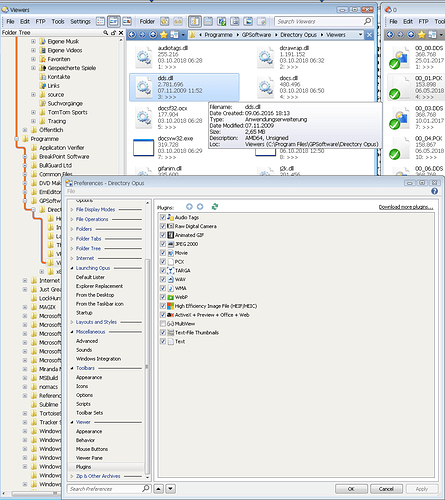Enable the MultiView plugin checkbox

coord(163,324)
